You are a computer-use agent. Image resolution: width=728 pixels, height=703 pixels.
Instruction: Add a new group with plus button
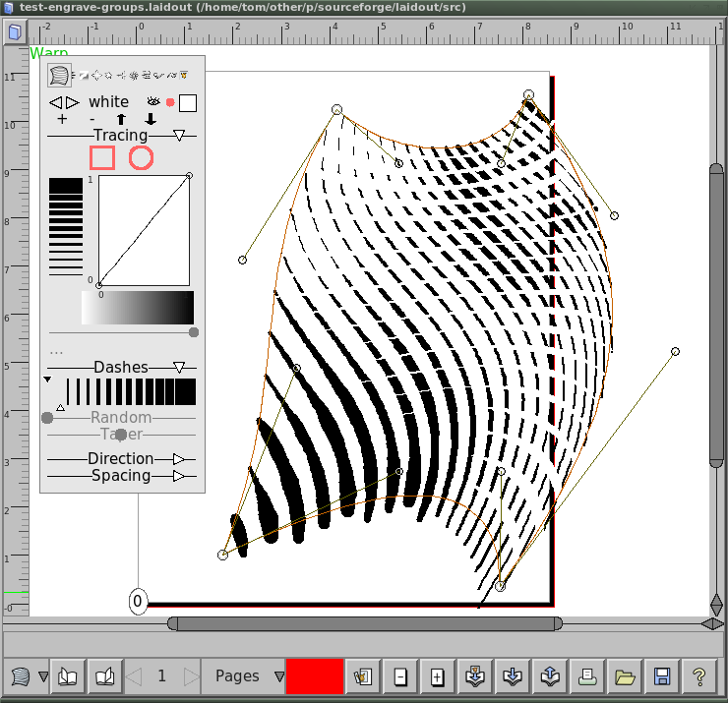pyautogui.click(x=62, y=119)
